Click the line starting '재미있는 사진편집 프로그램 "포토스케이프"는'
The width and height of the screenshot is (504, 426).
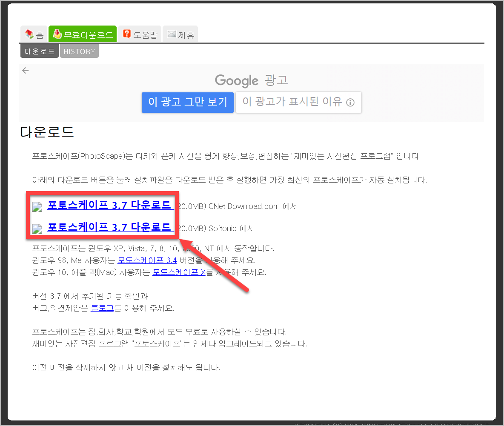click(x=170, y=344)
